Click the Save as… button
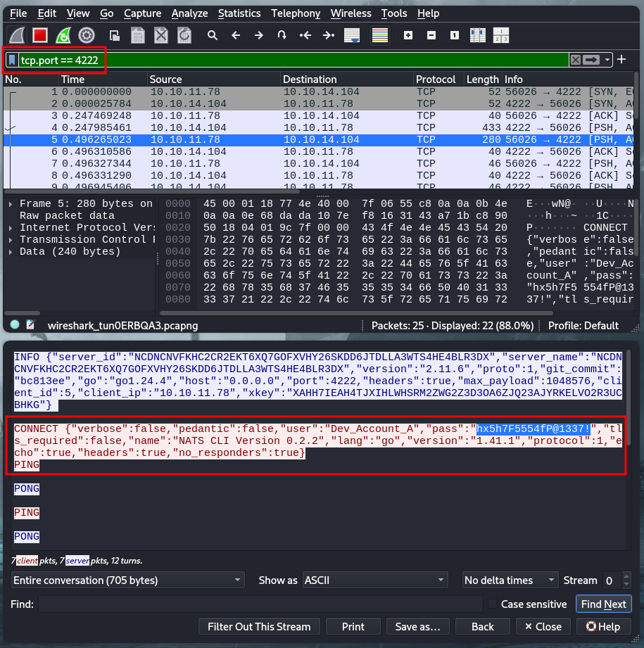Image resolution: width=644 pixels, height=648 pixels. click(x=417, y=626)
